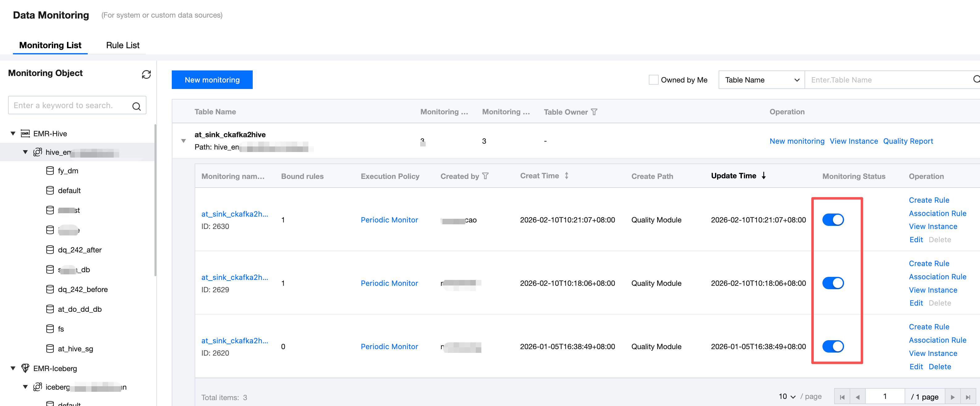This screenshot has height=406, width=980.
Task: Collapse the EMR-Hive tree node
Action: pos(13,133)
